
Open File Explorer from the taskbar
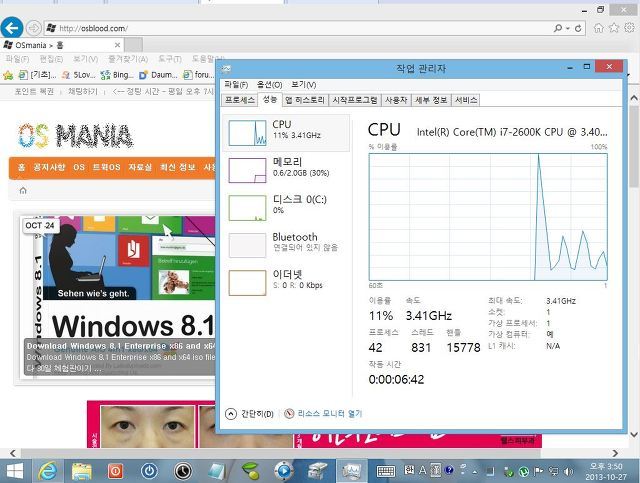point(82,472)
